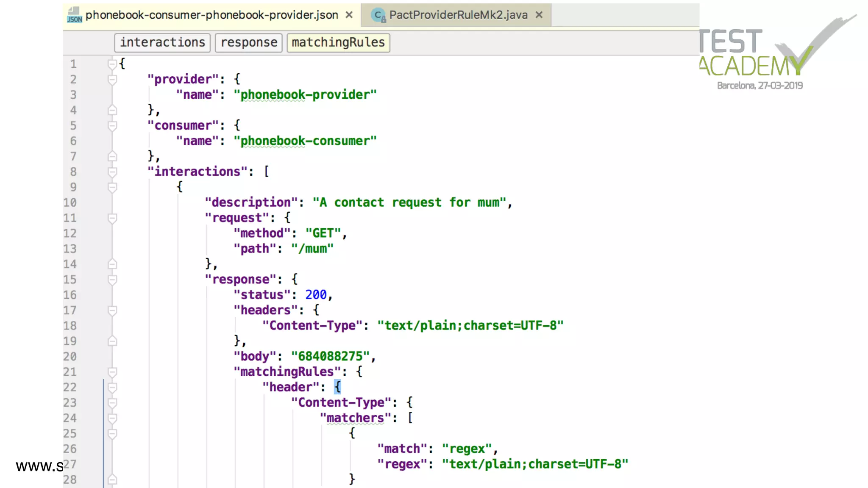Screen dimensions: 868x488
Task: Fold the consumer block on line 5
Action: 112,125
